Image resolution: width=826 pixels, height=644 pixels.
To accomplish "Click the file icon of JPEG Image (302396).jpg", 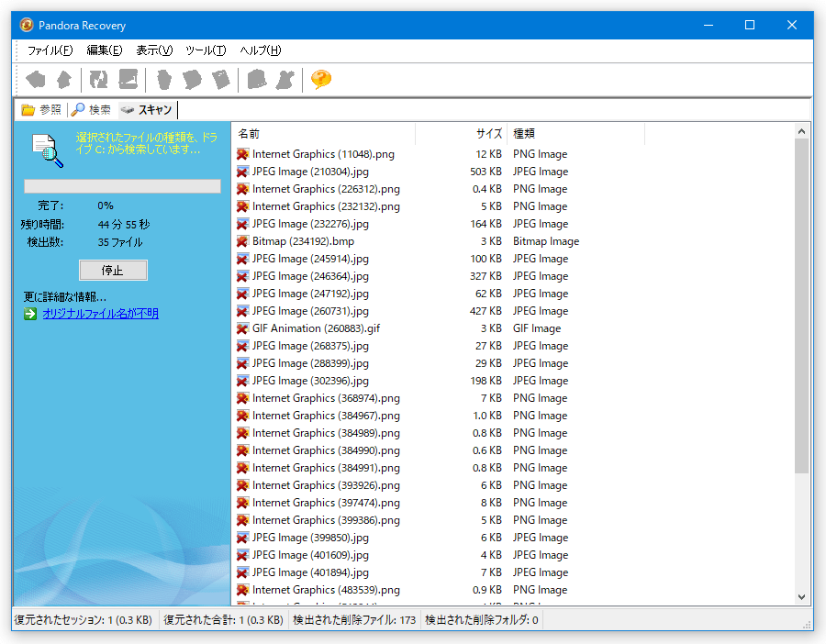I will click(x=242, y=381).
